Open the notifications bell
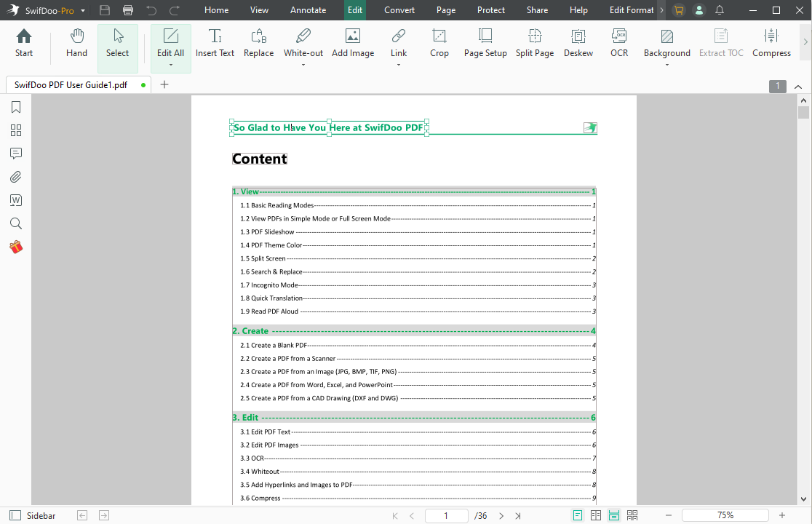812x524 pixels. (720, 10)
